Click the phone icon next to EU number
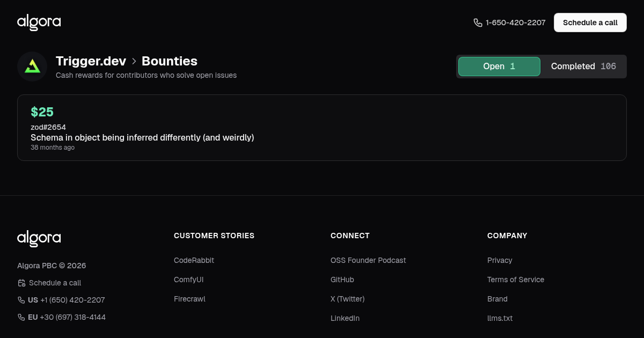The image size is (644, 338). [x=21, y=317]
